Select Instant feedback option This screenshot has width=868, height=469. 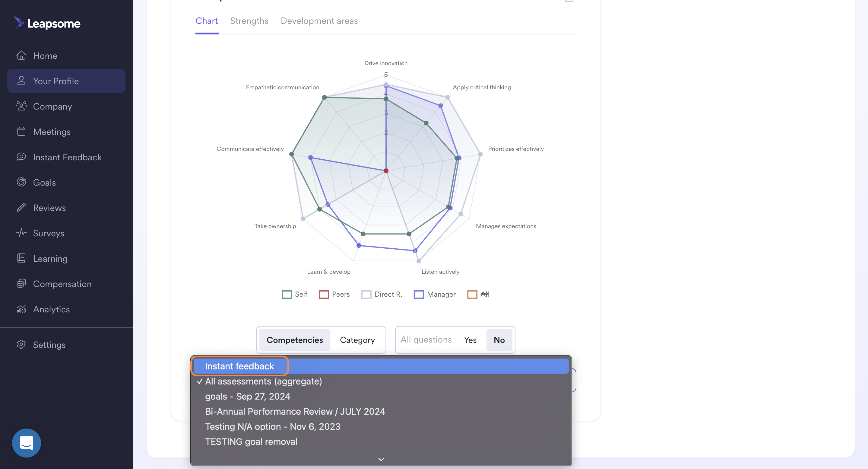pyautogui.click(x=381, y=366)
